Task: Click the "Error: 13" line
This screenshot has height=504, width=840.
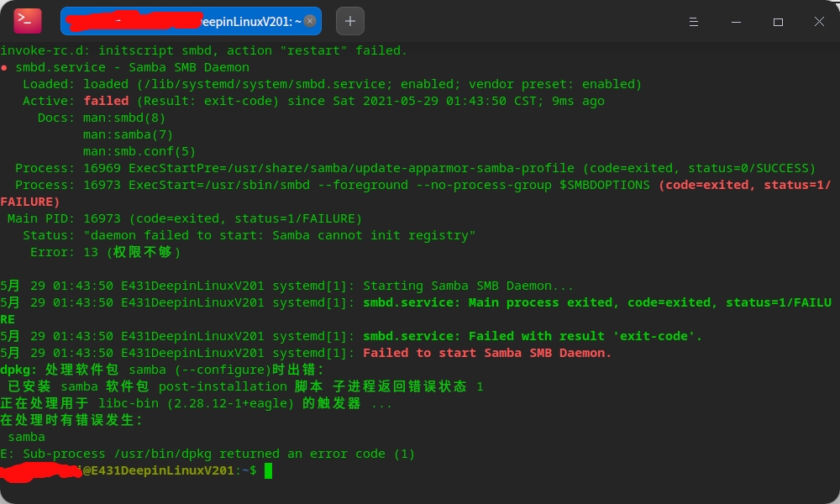Action: coord(105,252)
